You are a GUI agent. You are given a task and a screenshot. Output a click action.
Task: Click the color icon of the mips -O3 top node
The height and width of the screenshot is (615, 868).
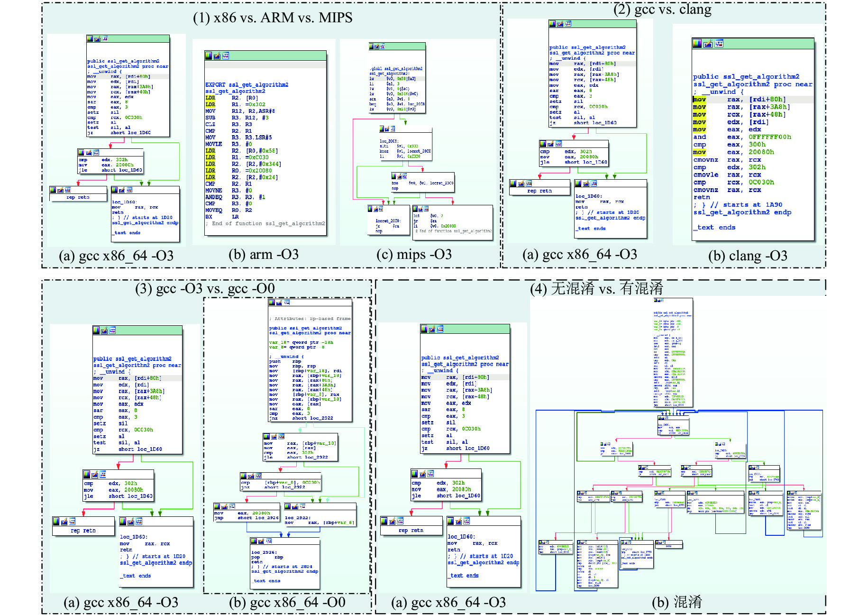pos(372,46)
